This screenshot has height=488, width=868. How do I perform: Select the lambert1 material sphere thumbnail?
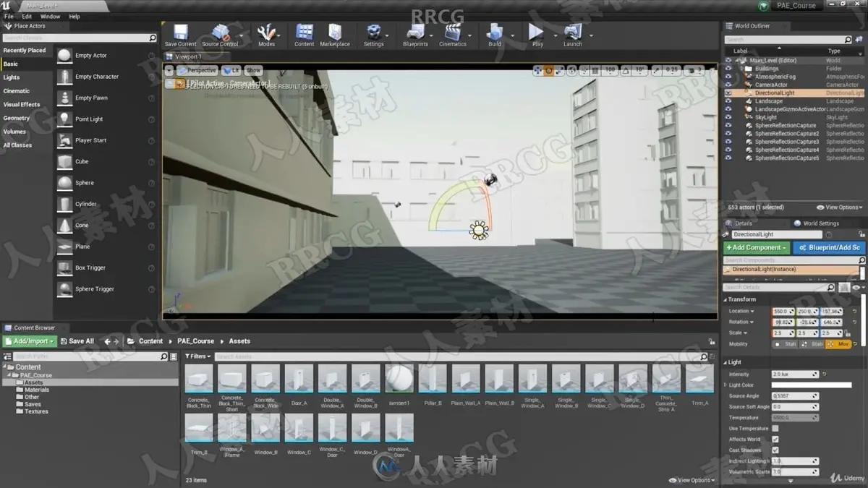coord(399,378)
